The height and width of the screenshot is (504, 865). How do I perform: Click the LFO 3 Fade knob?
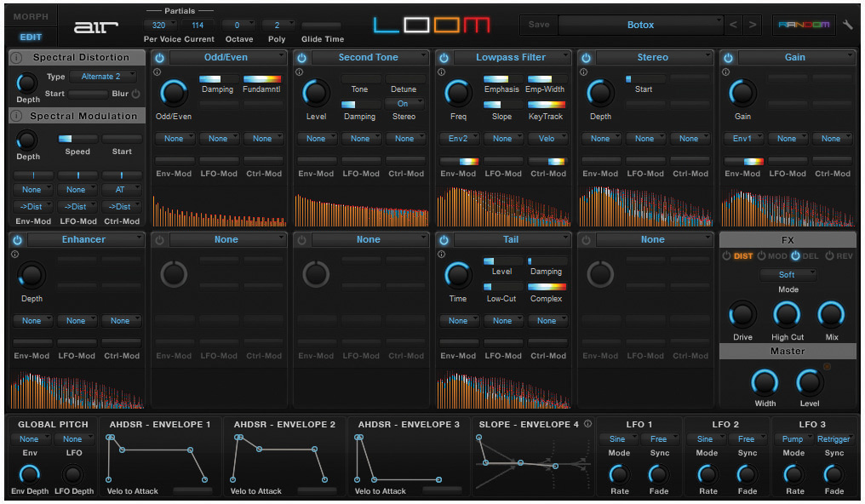point(834,474)
